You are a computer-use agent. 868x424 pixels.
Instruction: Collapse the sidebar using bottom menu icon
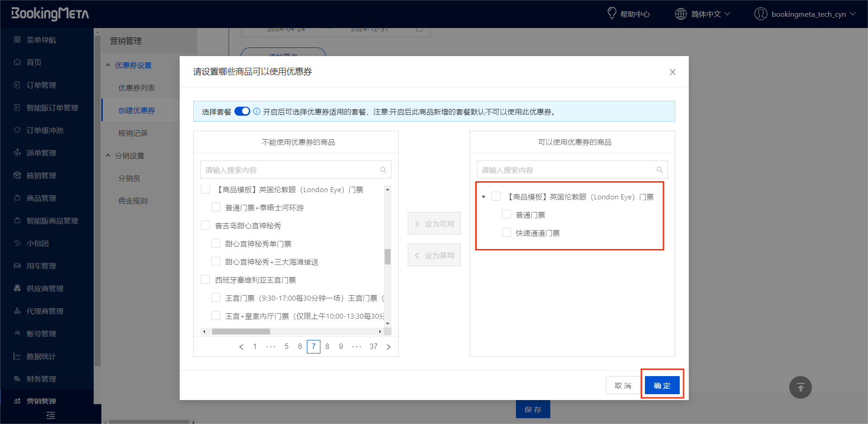[x=51, y=415]
